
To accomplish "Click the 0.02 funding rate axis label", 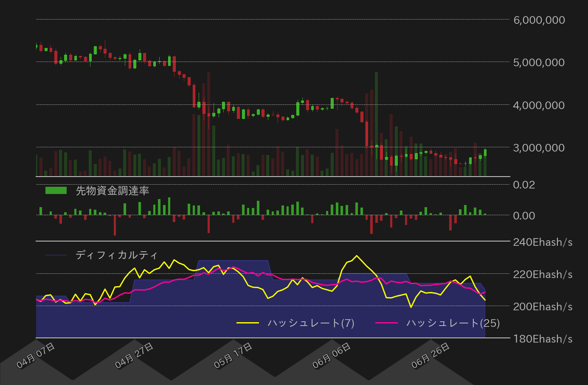I will pyautogui.click(x=524, y=185).
